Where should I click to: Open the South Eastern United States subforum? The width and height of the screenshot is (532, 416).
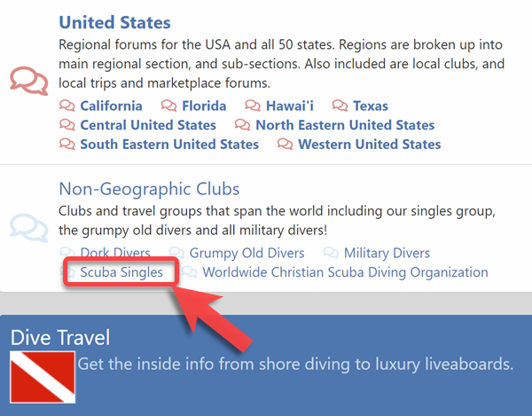point(169,144)
